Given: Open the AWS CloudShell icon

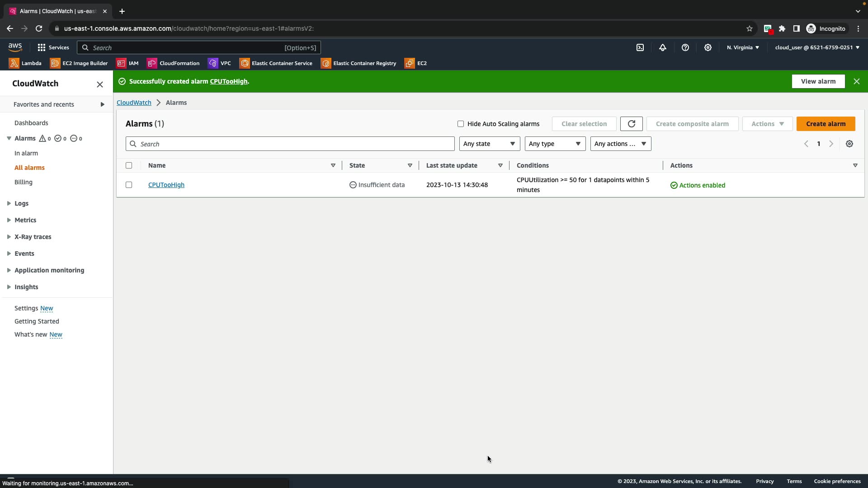Looking at the screenshot, I should point(640,47).
